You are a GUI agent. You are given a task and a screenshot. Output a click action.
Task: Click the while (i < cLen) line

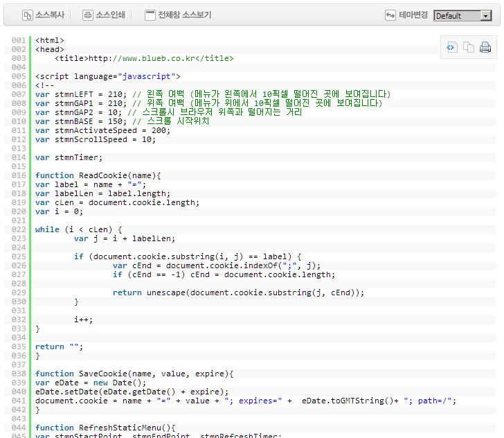[78, 229]
